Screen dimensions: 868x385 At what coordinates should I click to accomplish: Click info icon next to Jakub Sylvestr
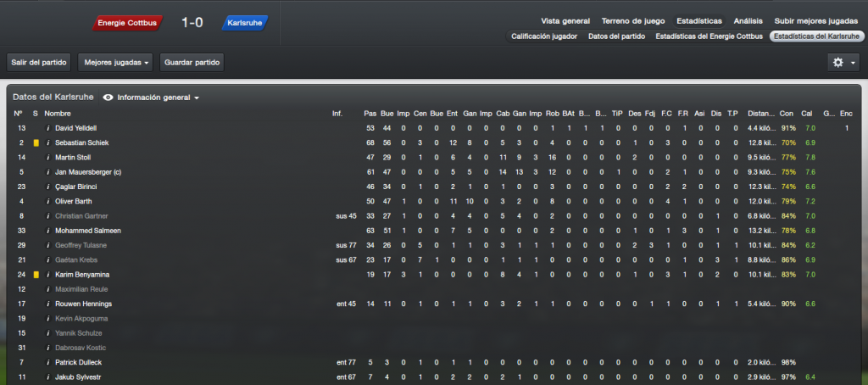click(x=48, y=377)
